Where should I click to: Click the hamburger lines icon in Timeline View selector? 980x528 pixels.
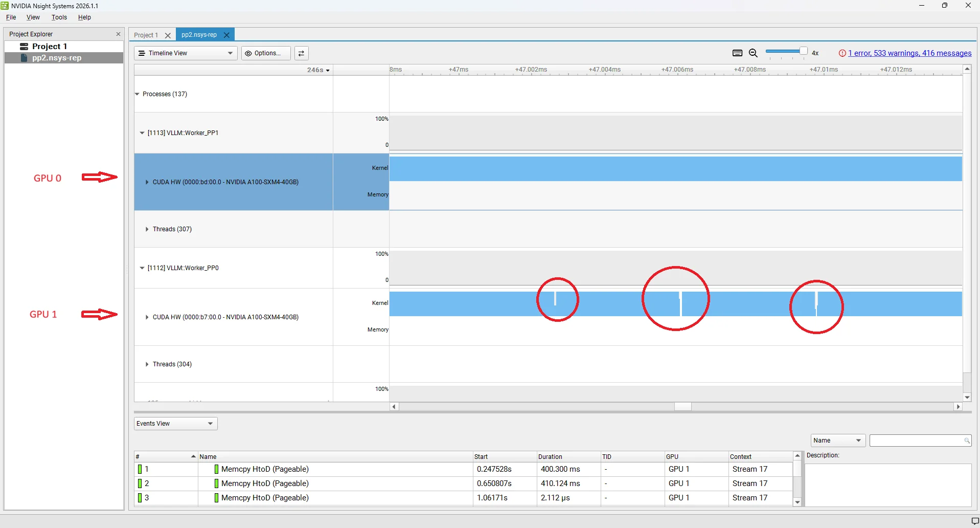coord(142,53)
